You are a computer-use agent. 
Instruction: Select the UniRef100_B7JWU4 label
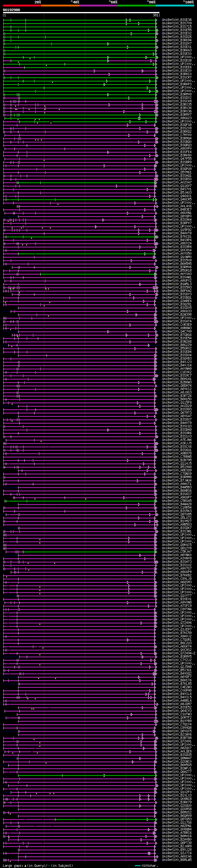[177, 481]
